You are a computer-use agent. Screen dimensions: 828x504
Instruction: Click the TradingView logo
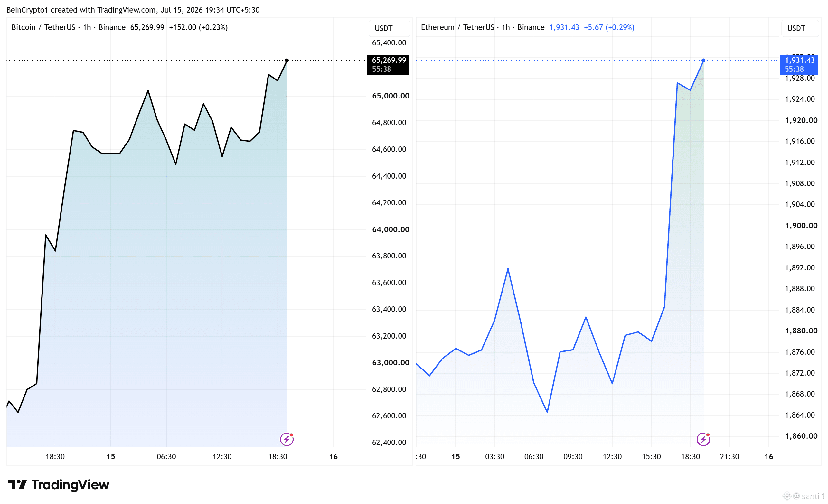59,484
